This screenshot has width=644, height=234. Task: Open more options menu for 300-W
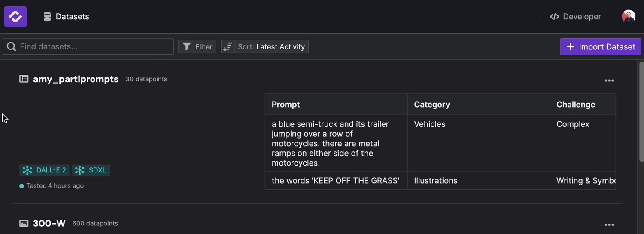tap(609, 225)
